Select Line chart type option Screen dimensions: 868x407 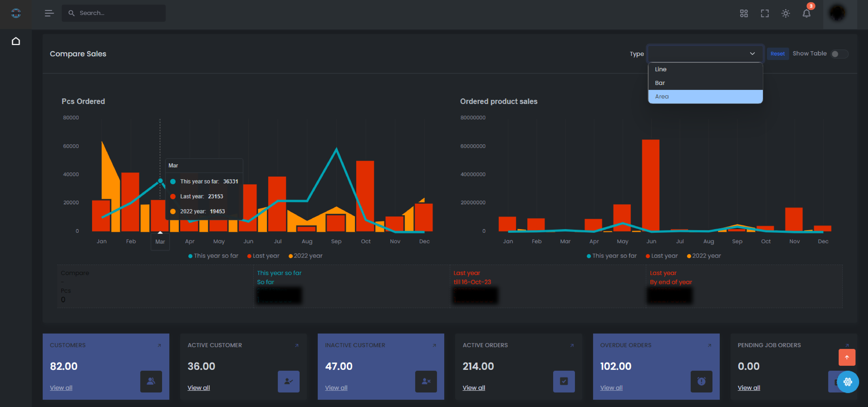click(705, 69)
